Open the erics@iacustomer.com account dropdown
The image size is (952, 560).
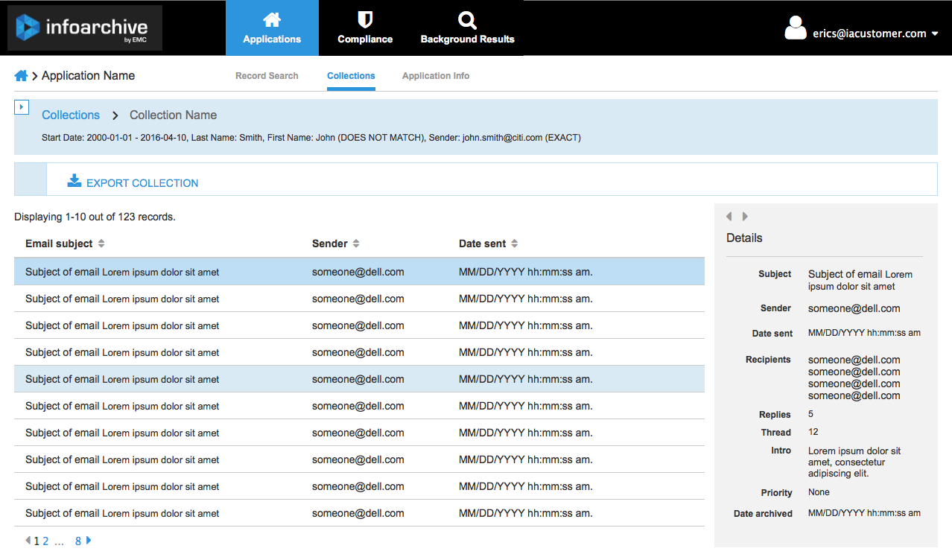[934, 34]
